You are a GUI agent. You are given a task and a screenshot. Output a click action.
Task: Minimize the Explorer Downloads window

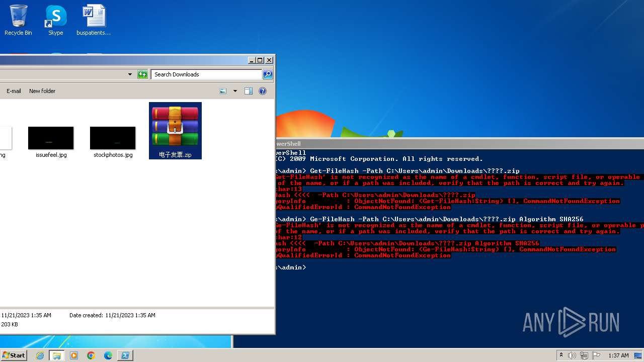click(252, 60)
